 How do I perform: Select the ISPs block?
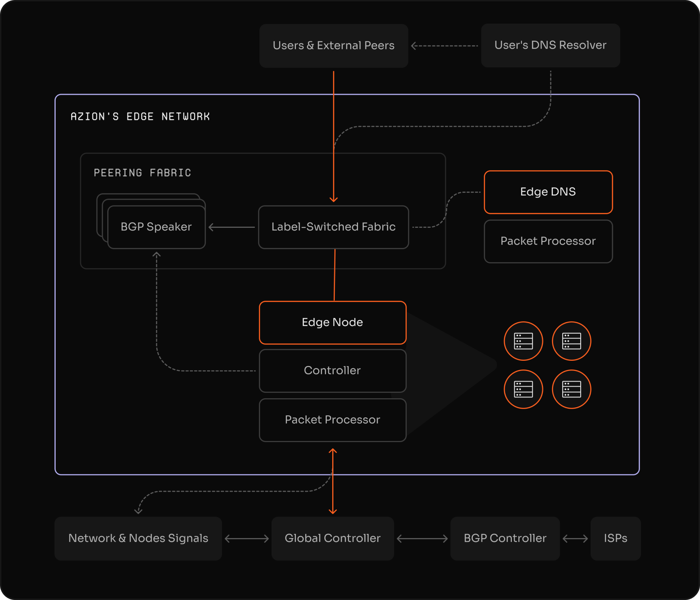tap(615, 538)
